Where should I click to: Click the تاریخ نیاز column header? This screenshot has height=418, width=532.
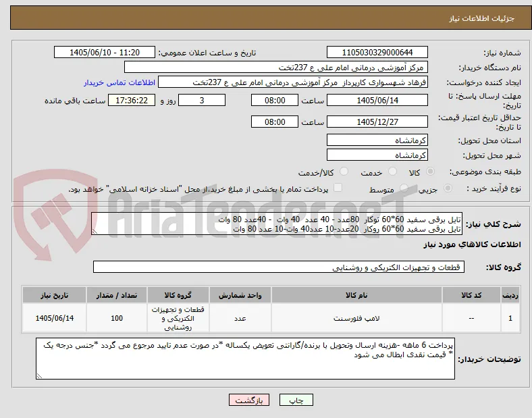point(54,295)
